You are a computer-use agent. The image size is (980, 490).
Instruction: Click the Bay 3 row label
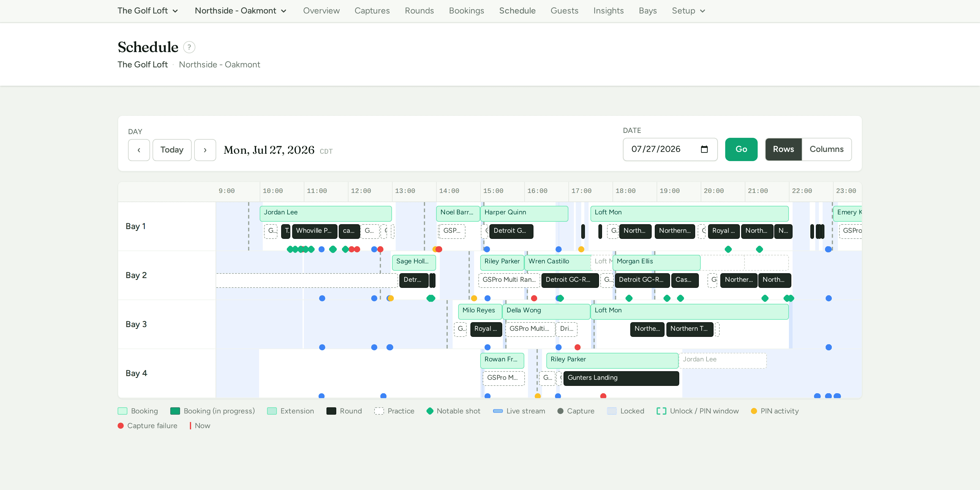click(136, 325)
